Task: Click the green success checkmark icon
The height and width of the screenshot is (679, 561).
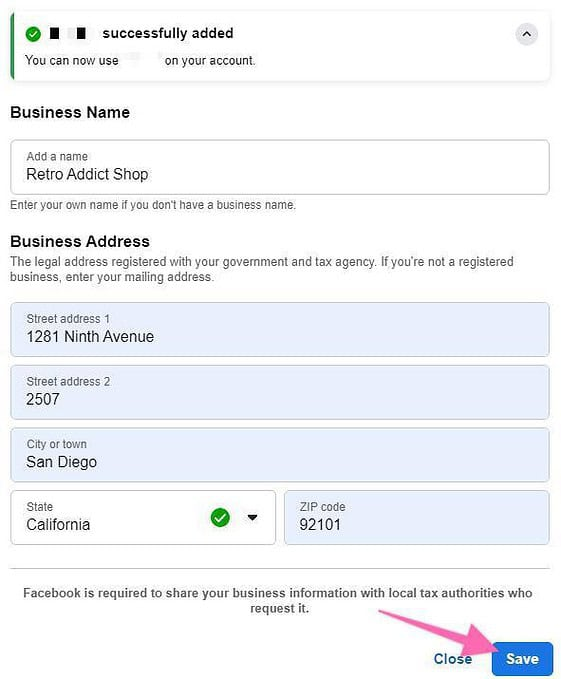Action: [33, 34]
